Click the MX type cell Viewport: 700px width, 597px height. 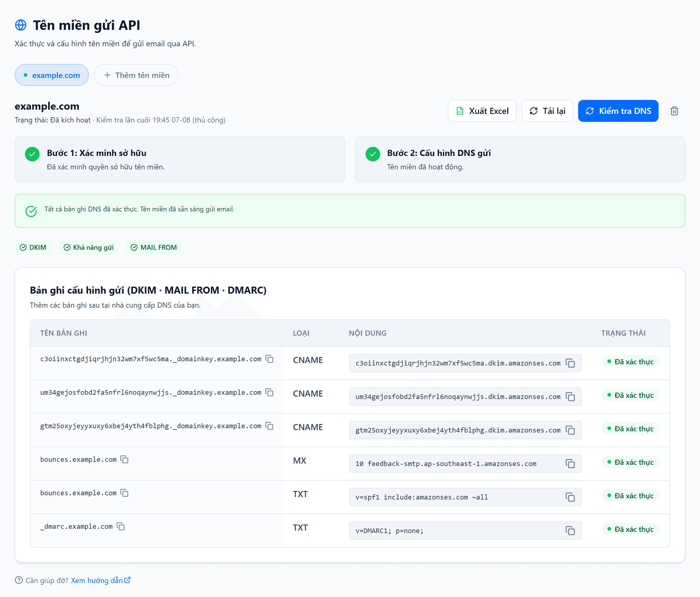click(x=299, y=461)
